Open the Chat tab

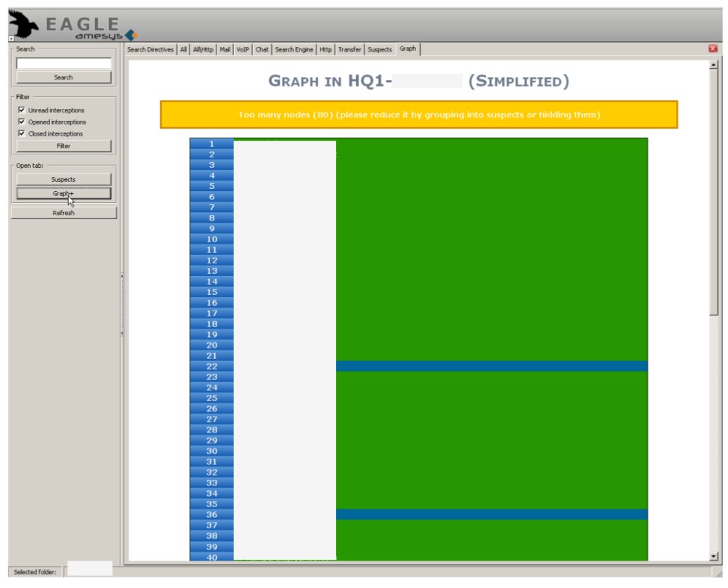click(262, 49)
